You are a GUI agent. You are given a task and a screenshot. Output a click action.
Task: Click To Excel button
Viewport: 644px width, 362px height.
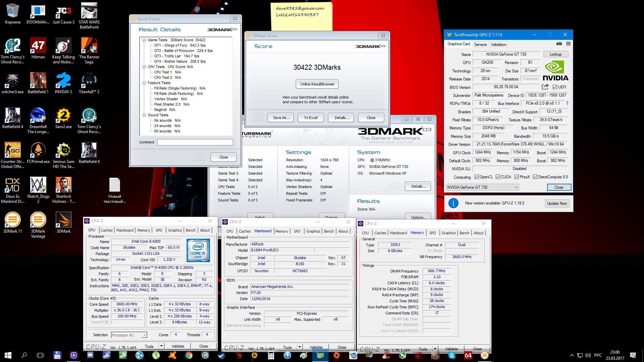(x=311, y=118)
